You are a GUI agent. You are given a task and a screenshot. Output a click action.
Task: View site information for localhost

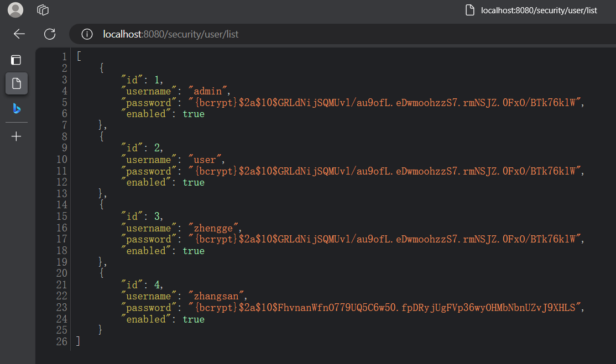click(87, 34)
